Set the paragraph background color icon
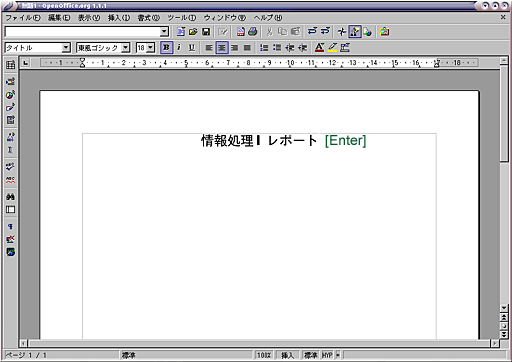This screenshot has width=512, height=362. click(x=345, y=48)
